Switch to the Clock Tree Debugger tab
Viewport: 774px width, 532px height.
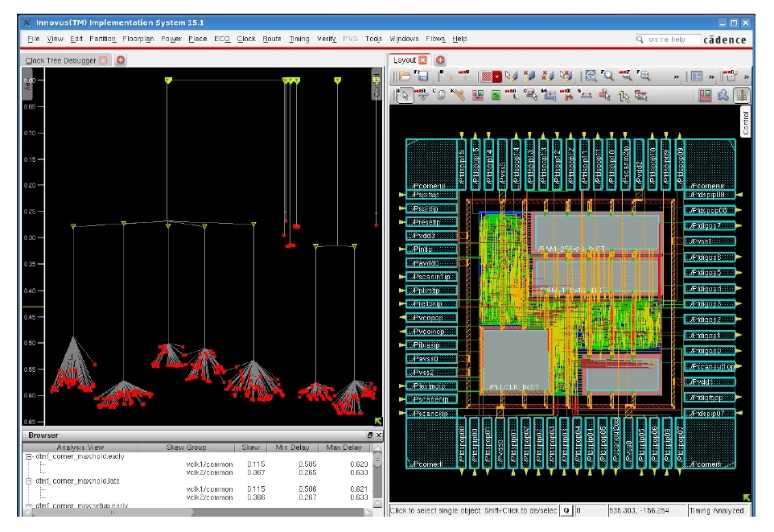(61, 60)
